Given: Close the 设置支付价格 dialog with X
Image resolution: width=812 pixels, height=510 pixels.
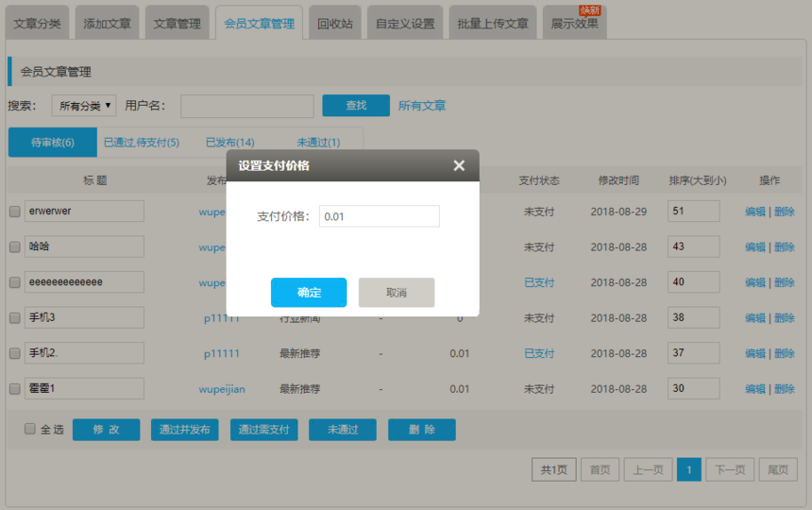Looking at the screenshot, I should pos(459,165).
